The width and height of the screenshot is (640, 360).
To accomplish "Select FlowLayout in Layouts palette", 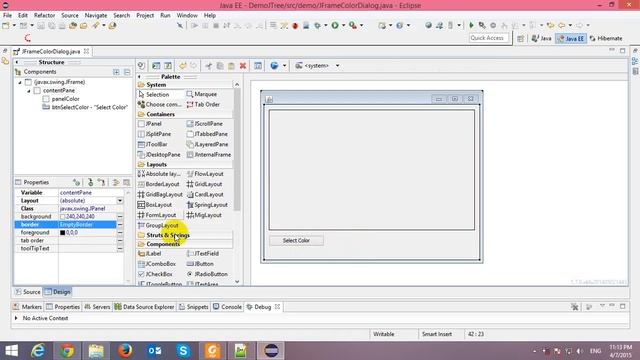I will point(205,174).
